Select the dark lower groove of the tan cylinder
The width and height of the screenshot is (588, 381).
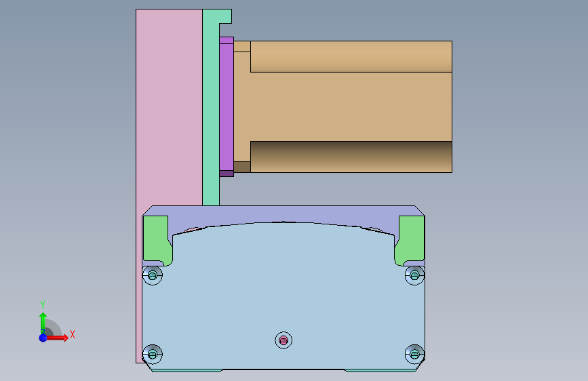click(351, 157)
